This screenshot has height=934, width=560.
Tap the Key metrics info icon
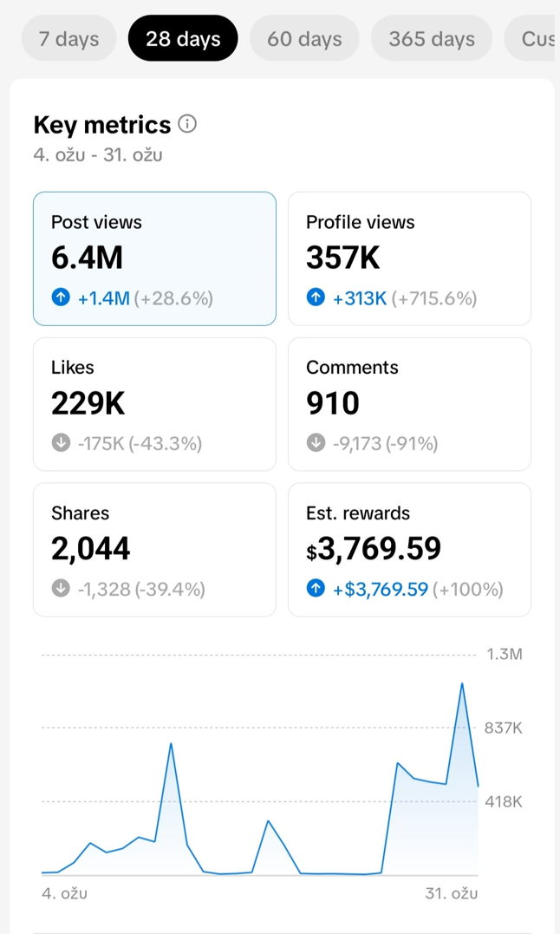click(x=187, y=124)
